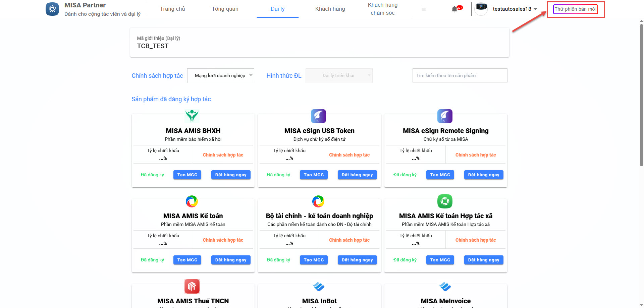Open the Đại lý triển khai dropdown
The image size is (644, 308).
click(x=339, y=76)
